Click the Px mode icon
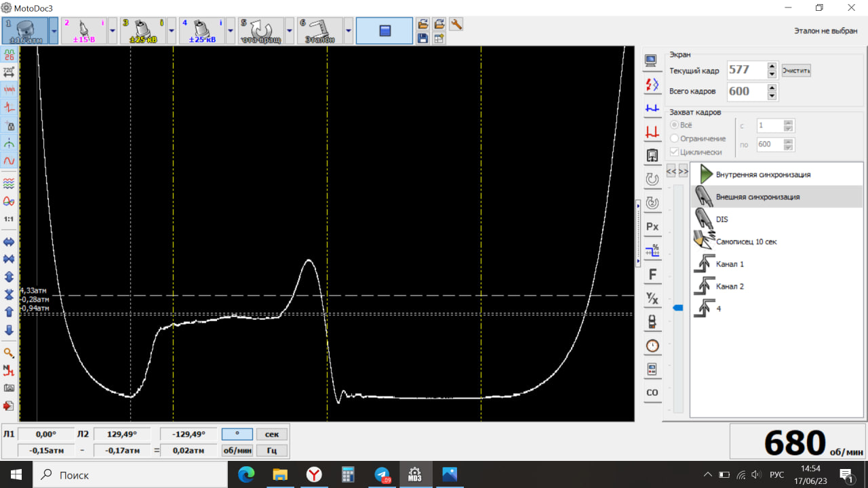 pyautogui.click(x=652, y=226)
